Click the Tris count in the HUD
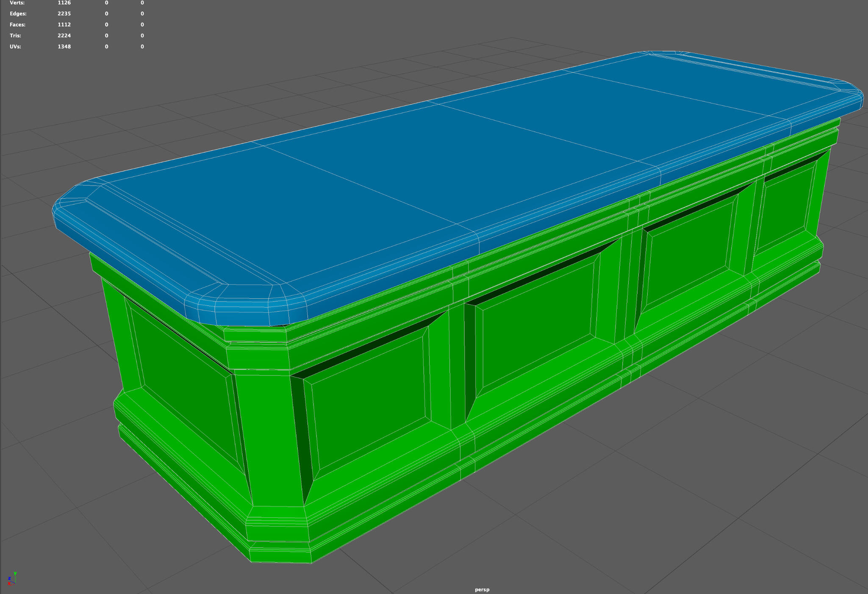The image size is (868, 594). point(64,36)
